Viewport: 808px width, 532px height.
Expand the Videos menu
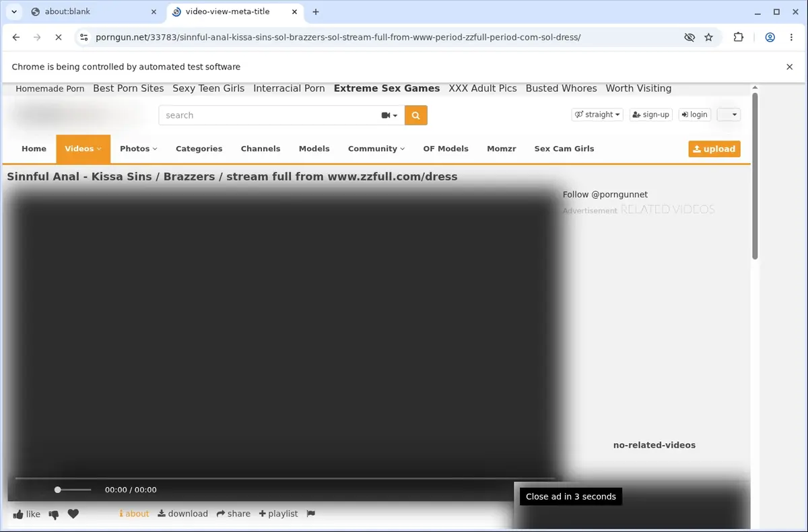[x=83, y=149]
